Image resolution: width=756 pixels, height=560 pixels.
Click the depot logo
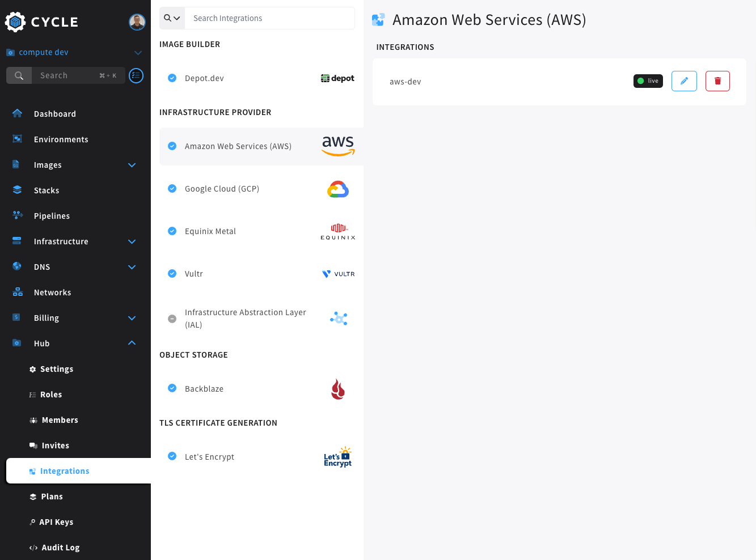point(337,78)
